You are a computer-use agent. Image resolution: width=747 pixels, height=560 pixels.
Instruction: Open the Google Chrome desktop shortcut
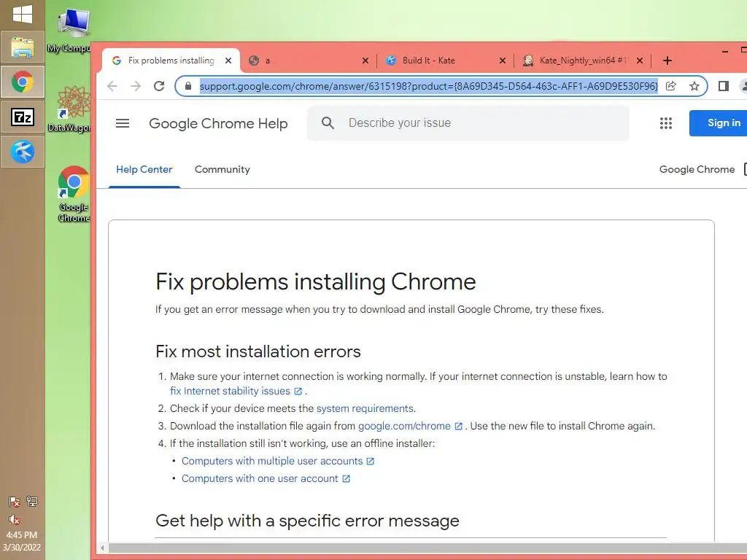[x=74, y=194]
